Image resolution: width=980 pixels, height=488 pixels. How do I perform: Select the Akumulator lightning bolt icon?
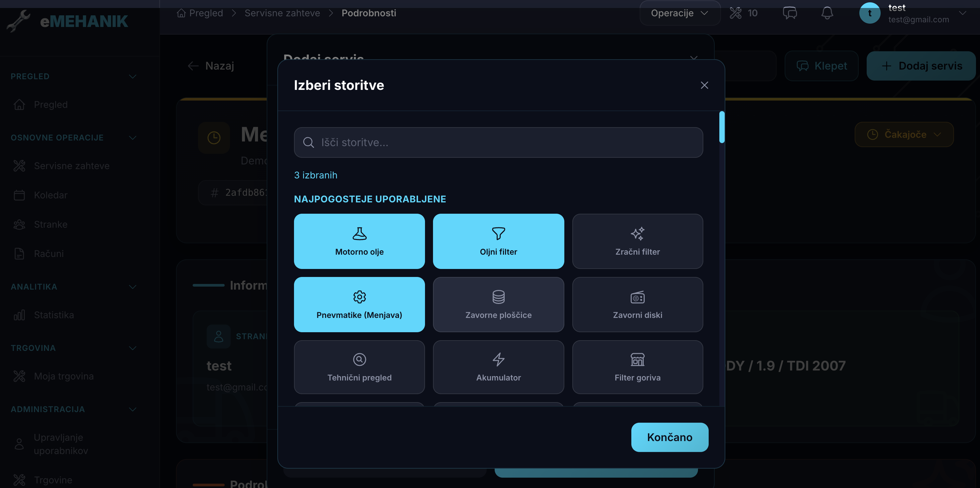(x=498, y=359)
